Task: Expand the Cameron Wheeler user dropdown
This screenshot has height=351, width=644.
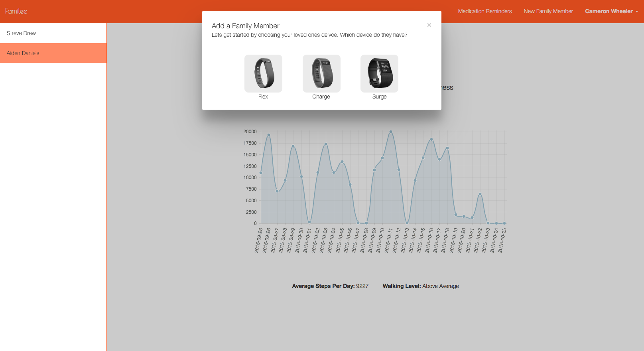Action: (611, 11)
